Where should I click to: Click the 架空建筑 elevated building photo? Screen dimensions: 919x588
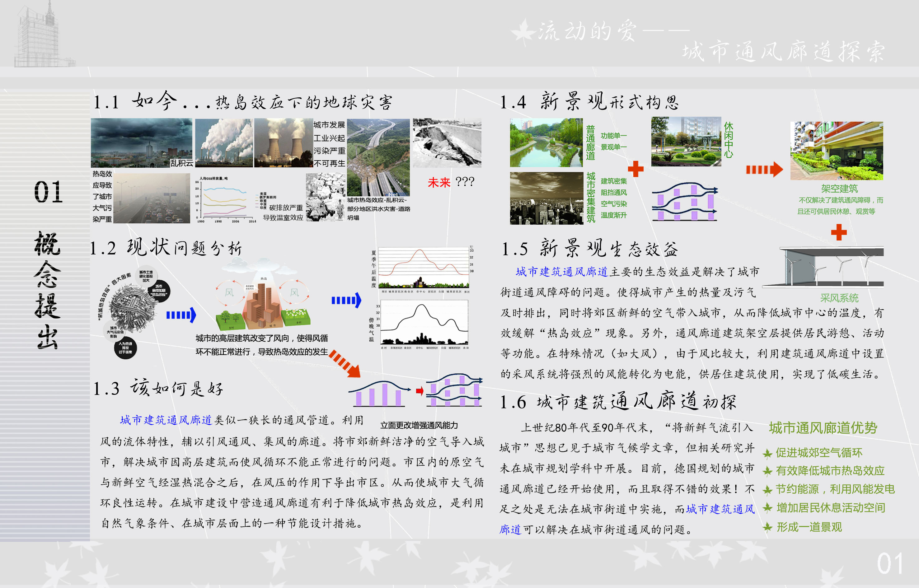pos(837,151)
